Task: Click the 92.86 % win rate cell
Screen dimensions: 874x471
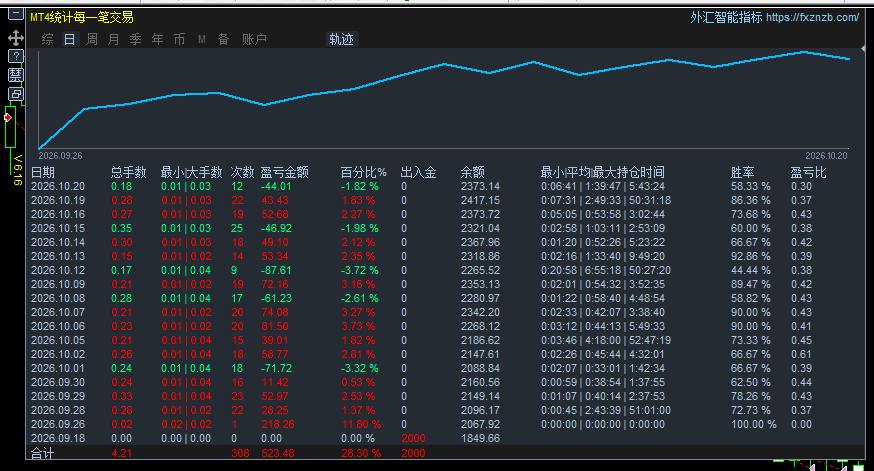Action: tap(751, 256)
